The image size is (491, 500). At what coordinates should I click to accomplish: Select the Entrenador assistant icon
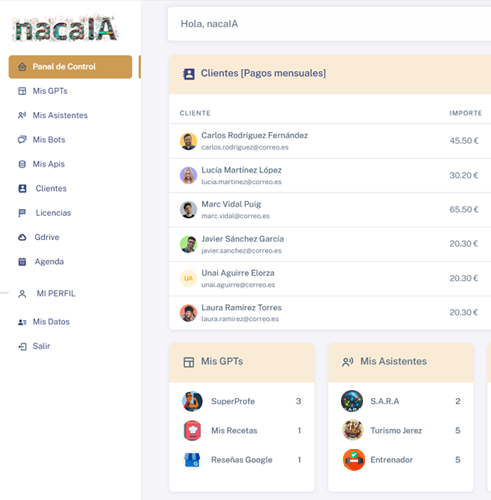(353, 460)
